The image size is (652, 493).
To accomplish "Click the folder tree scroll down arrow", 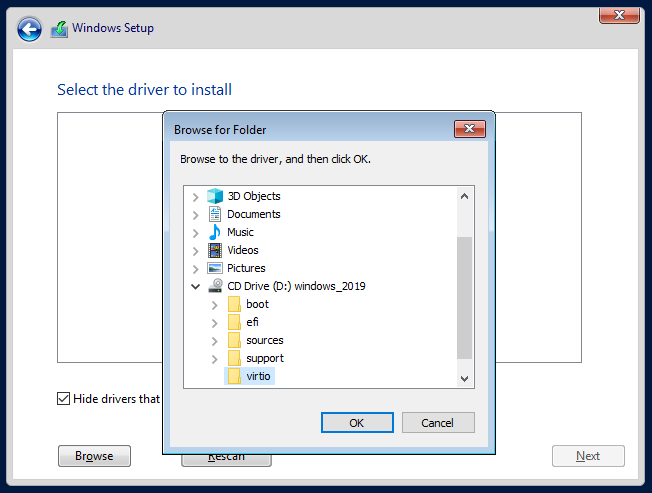I will [464, 378].
